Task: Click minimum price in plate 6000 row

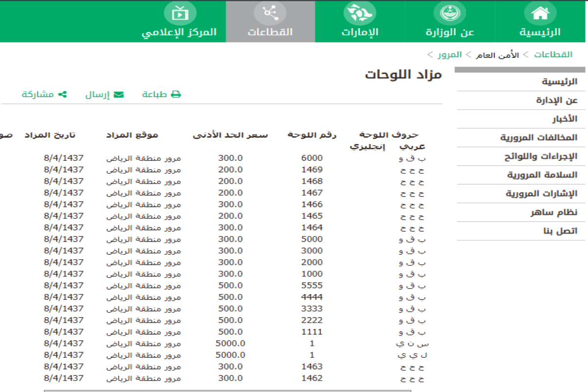Action: (230, 158)
